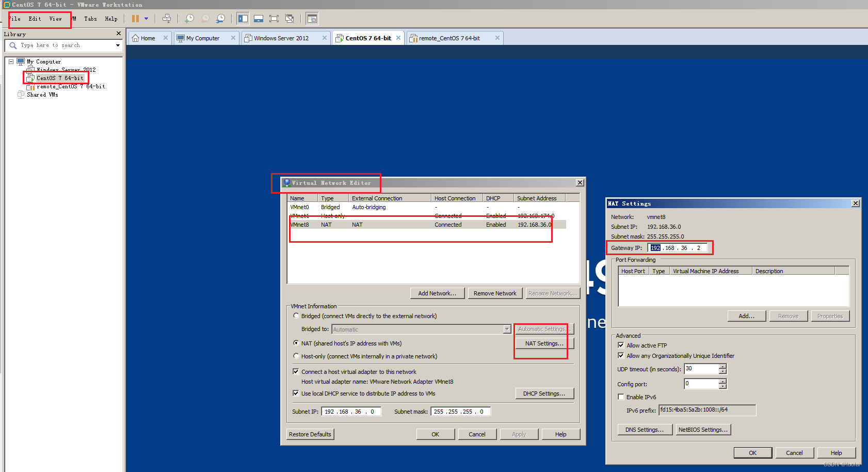Image resolution: width=868 pixels, height=472 pixels.
Task: Toggle the Show Library panel icon
Action: click(x=243, y=19)
